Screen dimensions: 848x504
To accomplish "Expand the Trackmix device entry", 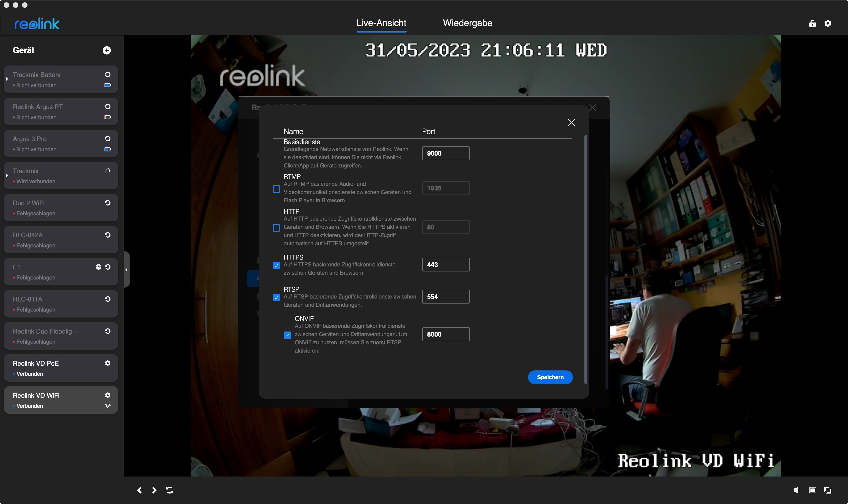I will pos(7,175).
